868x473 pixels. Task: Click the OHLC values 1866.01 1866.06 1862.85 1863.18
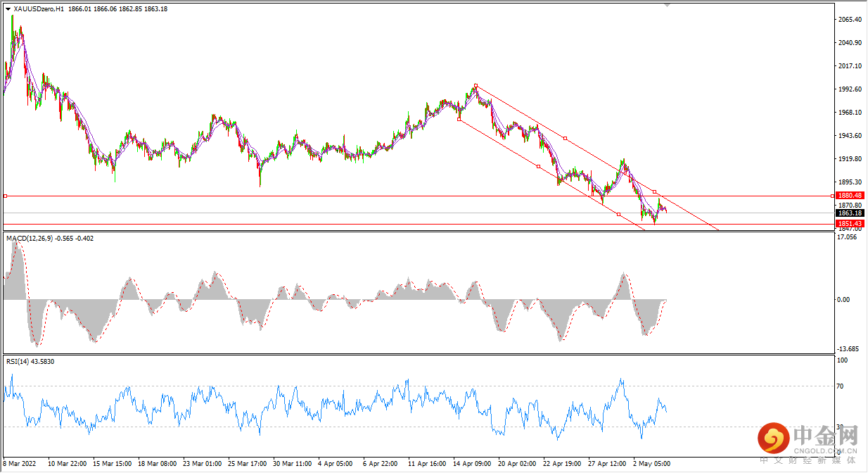click(x=118, y=8)
